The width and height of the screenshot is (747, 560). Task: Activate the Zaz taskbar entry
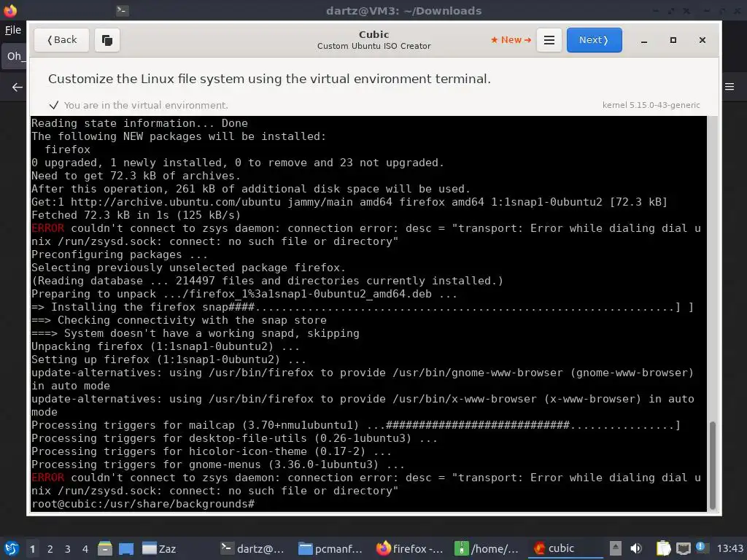[159, 548]
